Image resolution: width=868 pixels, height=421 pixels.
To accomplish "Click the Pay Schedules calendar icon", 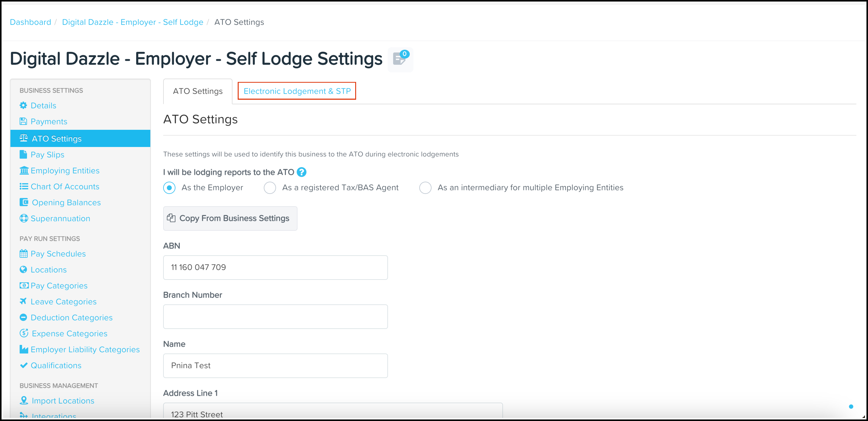I will pos(23,253).
